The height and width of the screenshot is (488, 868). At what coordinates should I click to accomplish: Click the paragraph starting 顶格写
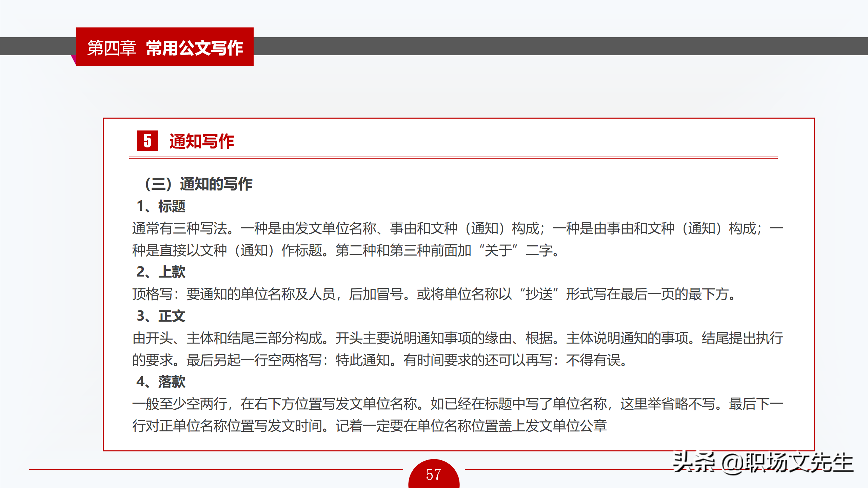click(434, 294)
